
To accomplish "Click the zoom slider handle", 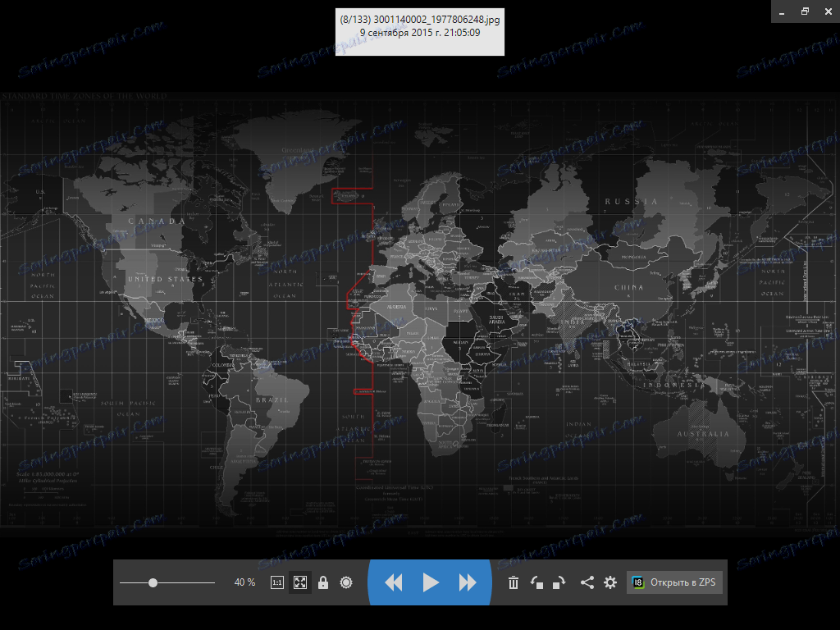I will coord(153,582).
